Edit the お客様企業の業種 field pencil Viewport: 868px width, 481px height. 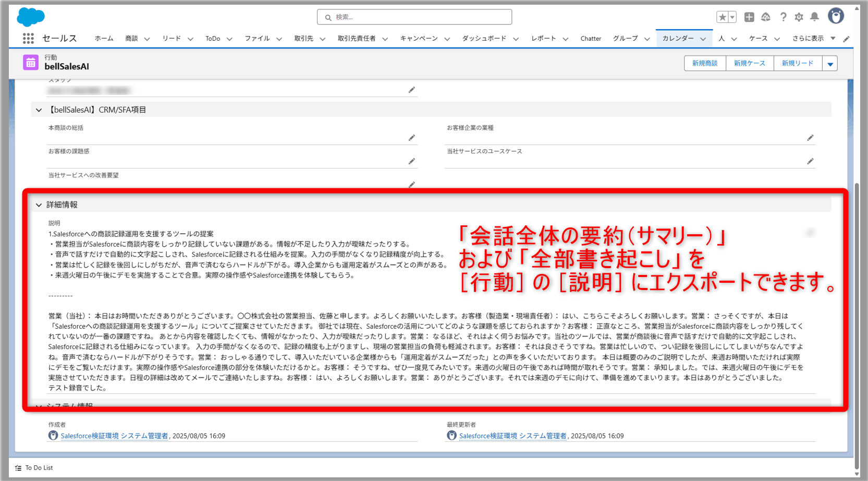pos(810,138)
